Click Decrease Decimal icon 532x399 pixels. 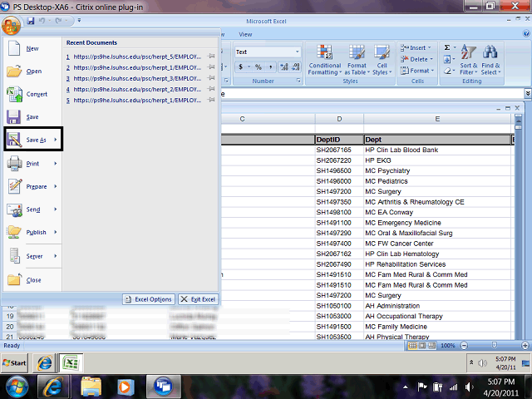296,66
